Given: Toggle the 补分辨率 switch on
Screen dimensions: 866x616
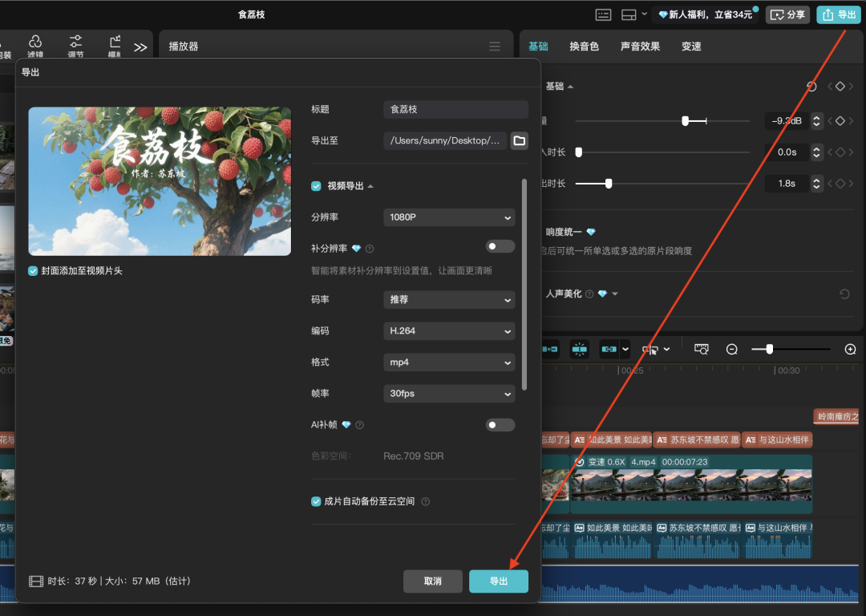Looking at the screenshot, I should pos(500,247).
